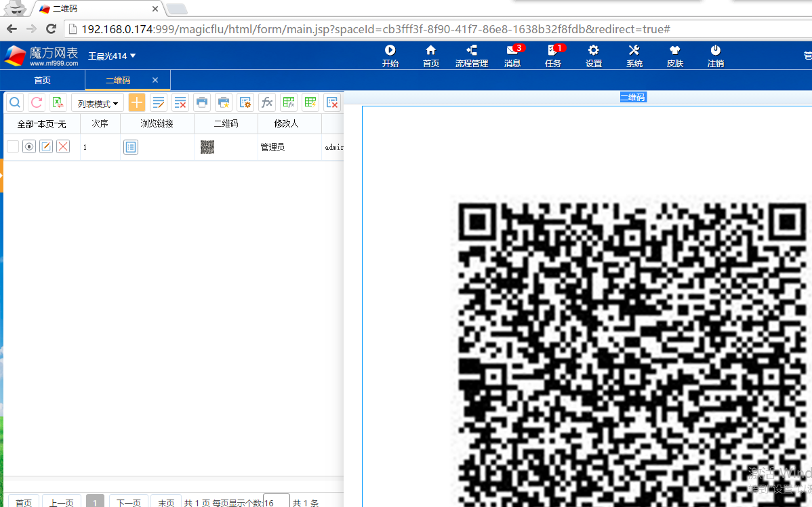Click the highlighted 二维码 title above the QR image

pyautogui.click(x=633, y=97)
